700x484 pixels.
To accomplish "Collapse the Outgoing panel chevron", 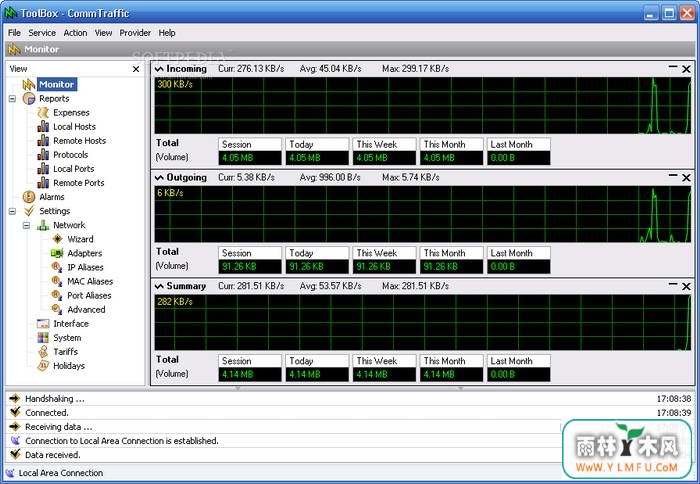I will click(159, 178).
